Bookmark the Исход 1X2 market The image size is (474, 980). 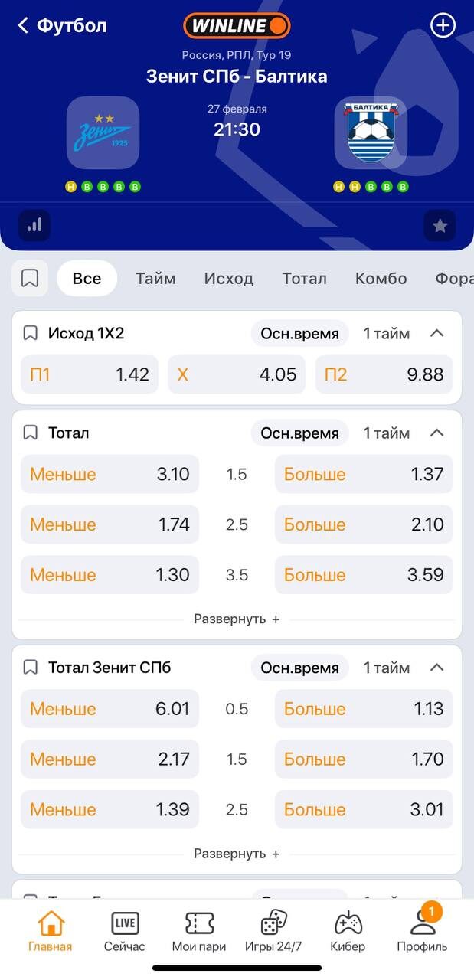coord(31,333)
